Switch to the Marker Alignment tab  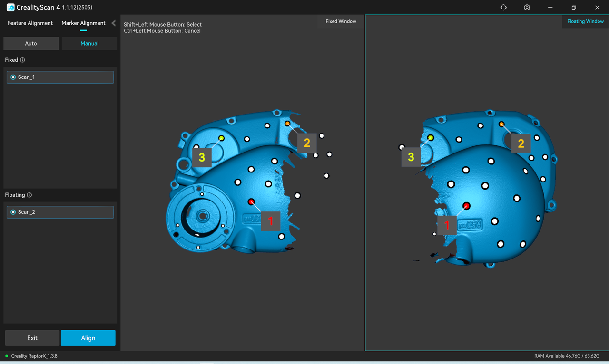pyautogui.click(x=83, y=23)
